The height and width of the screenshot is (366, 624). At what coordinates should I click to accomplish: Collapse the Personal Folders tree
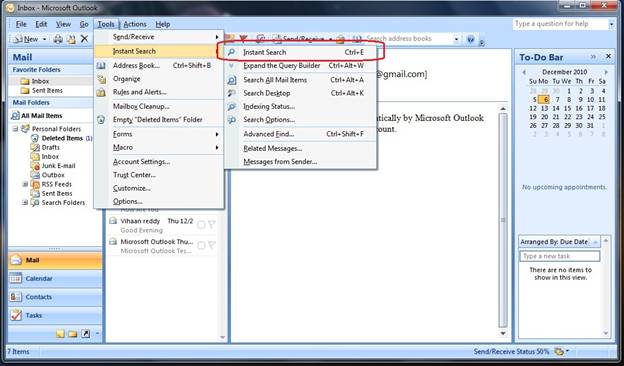coord(15,129)
